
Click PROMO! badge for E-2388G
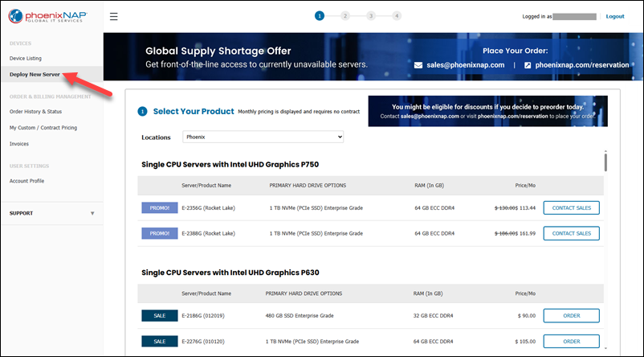click(160, 233)
